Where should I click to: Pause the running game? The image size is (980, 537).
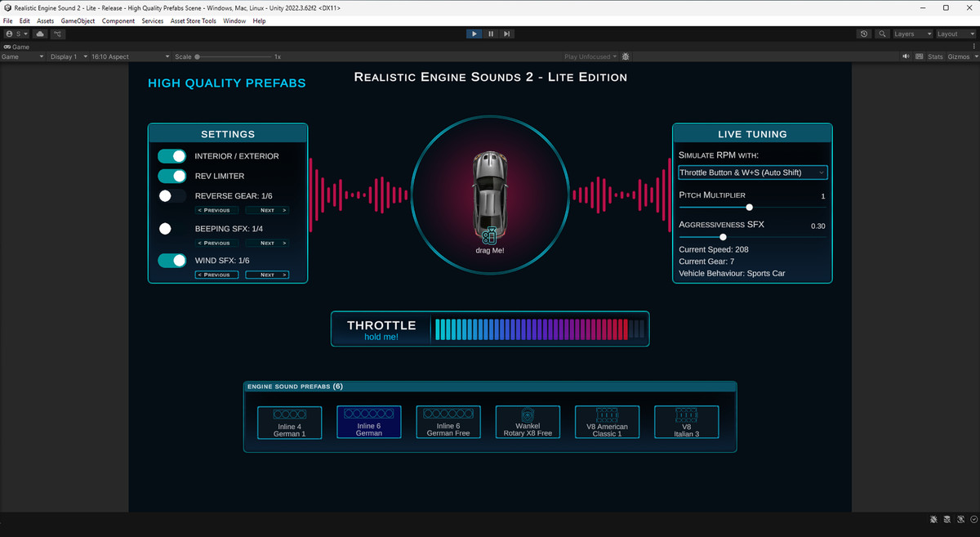(491, 34)
